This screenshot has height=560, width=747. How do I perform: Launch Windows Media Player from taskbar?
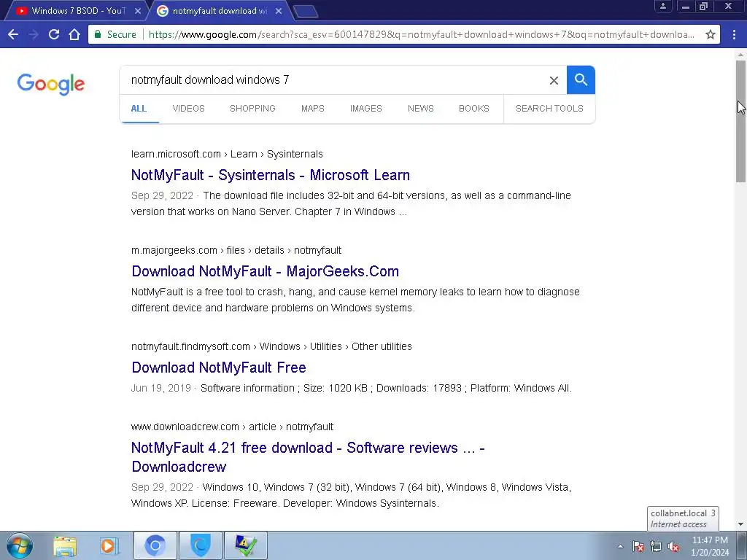point(109,546)
